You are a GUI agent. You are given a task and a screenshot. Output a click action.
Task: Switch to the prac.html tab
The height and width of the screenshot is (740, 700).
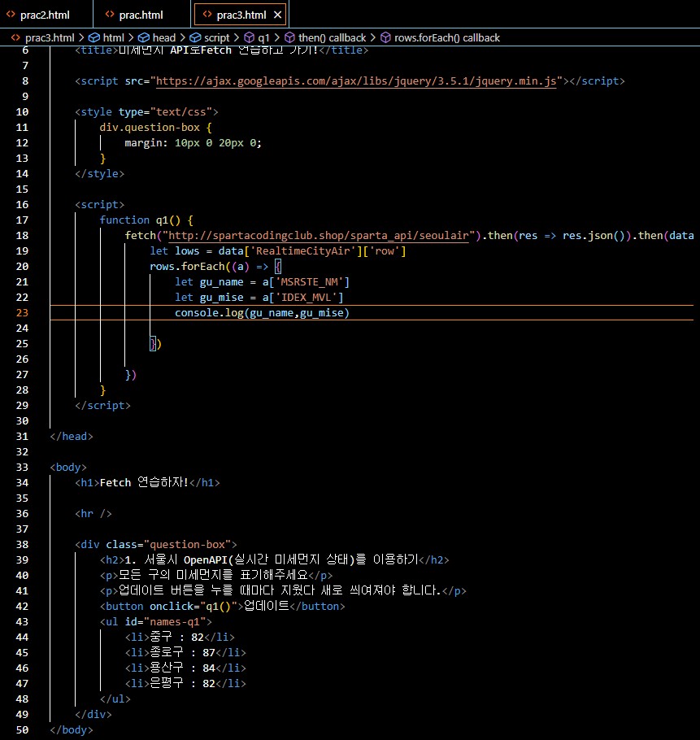[x=141, y=15]
